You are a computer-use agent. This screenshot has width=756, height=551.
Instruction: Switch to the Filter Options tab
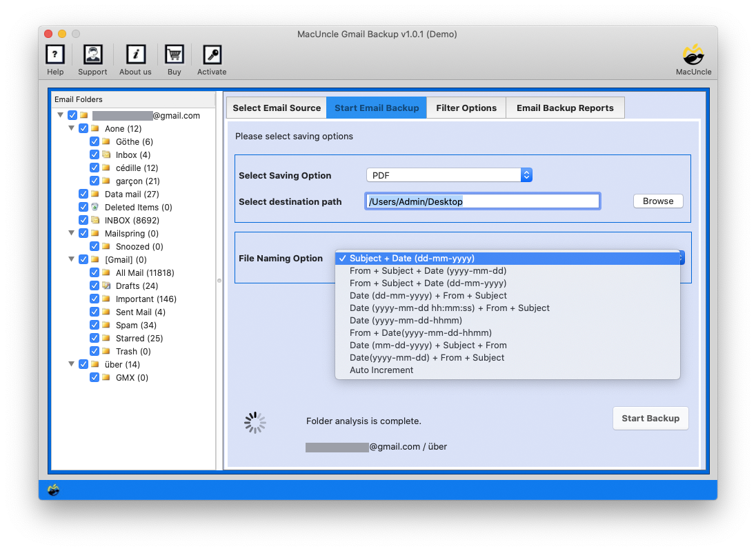466,108
